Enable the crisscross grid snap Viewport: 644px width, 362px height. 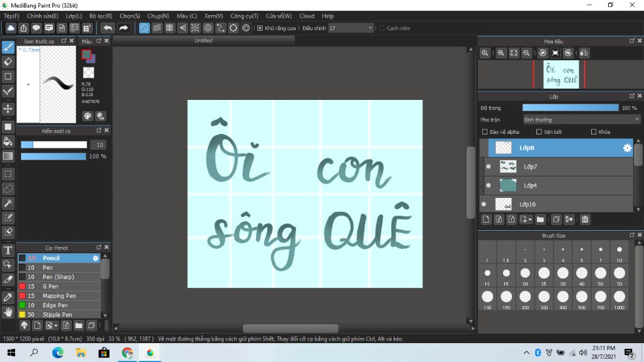pos(170,28)
